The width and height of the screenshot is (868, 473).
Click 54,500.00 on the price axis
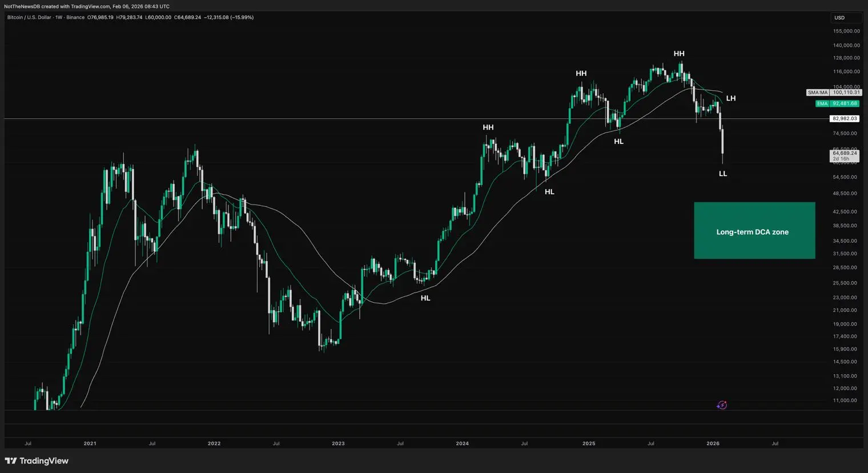click(x=845, y=177)
